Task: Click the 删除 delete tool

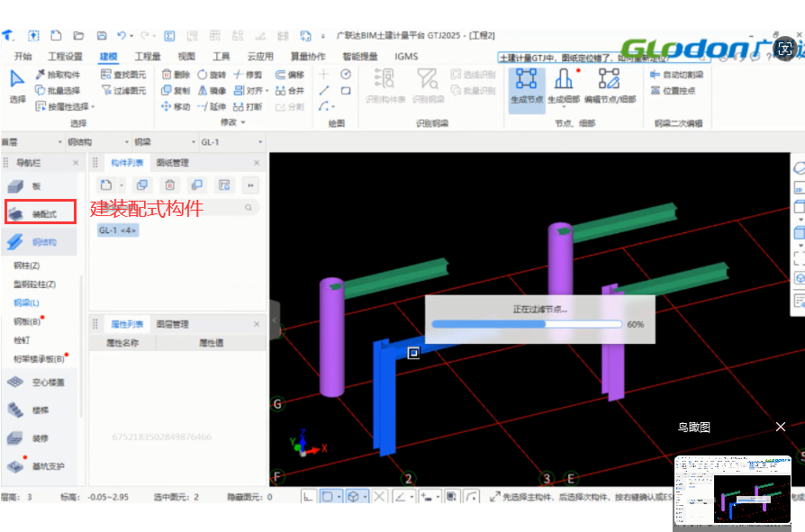Action: point(176,75)
